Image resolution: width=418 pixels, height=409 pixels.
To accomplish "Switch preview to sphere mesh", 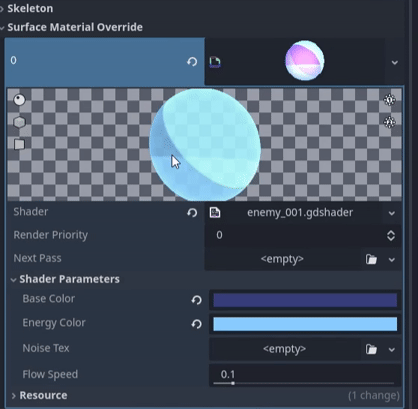I will tap(19, 99).
